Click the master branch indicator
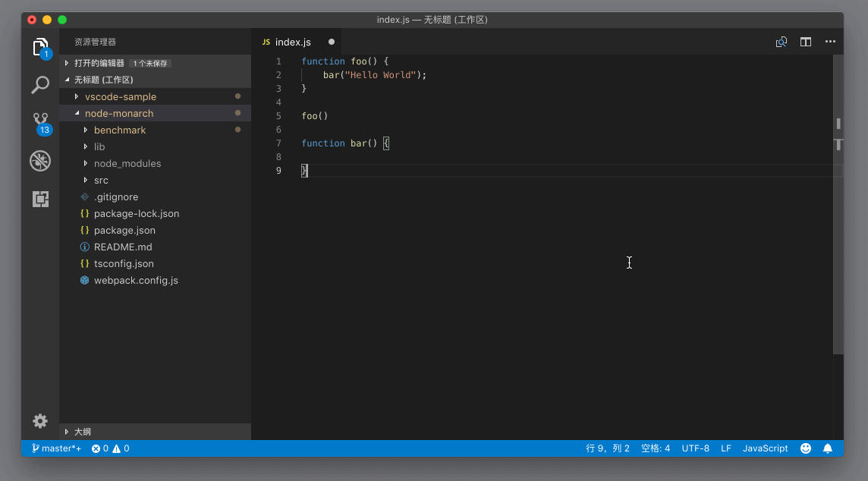This screenshot has height=481, width=868. click(57, 448)
